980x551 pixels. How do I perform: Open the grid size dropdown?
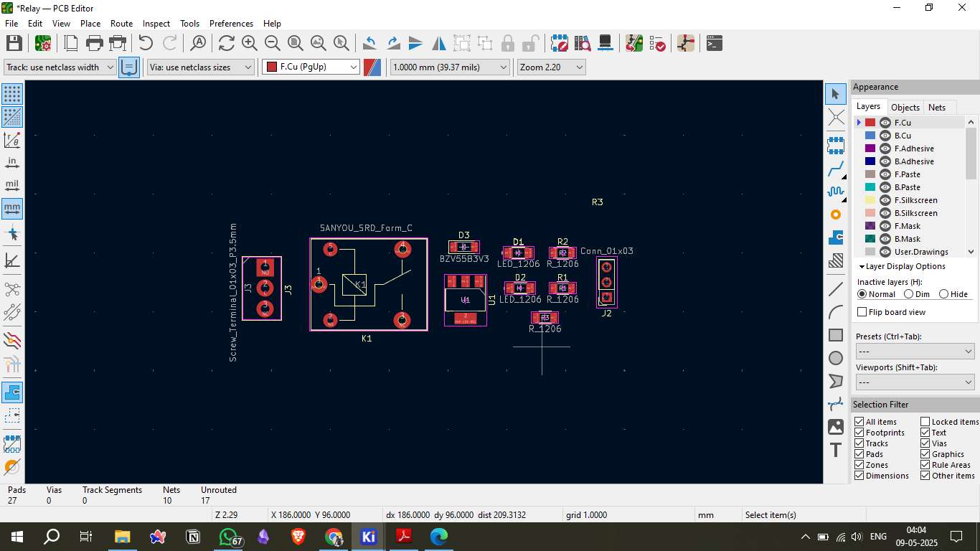(x=449, y=67)
